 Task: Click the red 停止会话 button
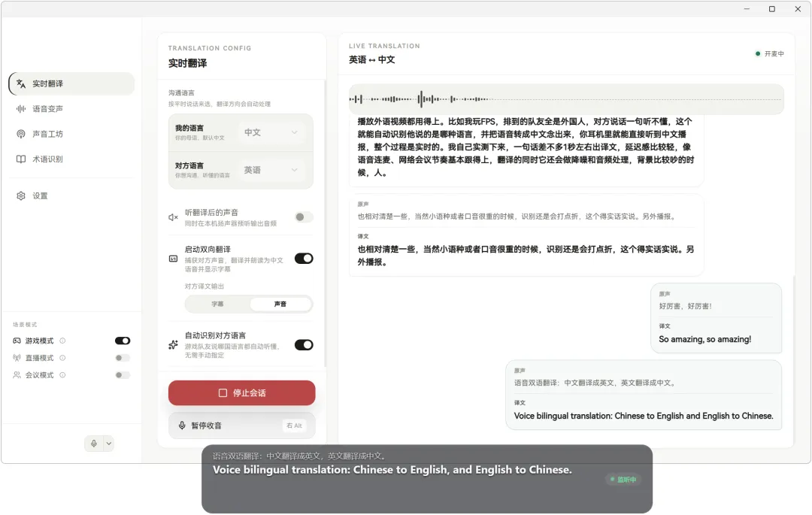coord(242,393)
